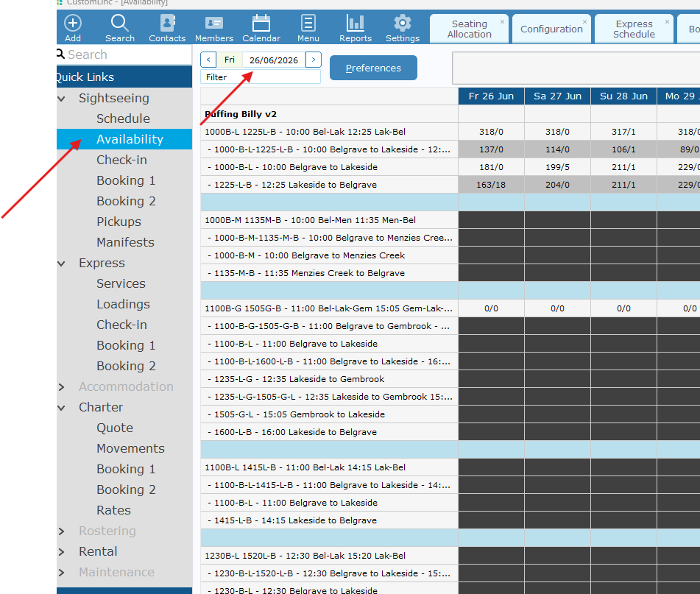Open the Settings gear icon

coord(402,23)
